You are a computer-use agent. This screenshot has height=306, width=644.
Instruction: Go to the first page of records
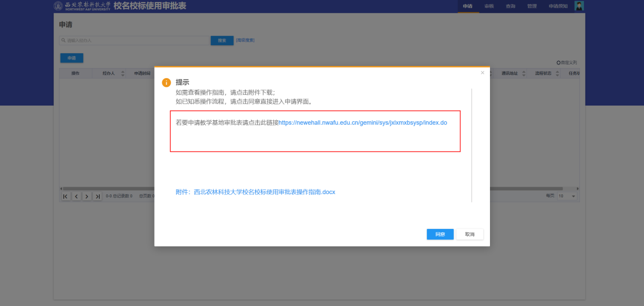(66, 196)
